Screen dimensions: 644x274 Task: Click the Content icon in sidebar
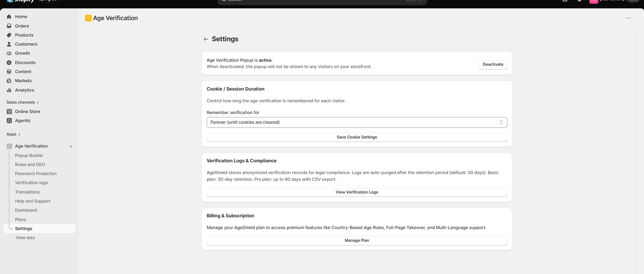click(9, 71)
